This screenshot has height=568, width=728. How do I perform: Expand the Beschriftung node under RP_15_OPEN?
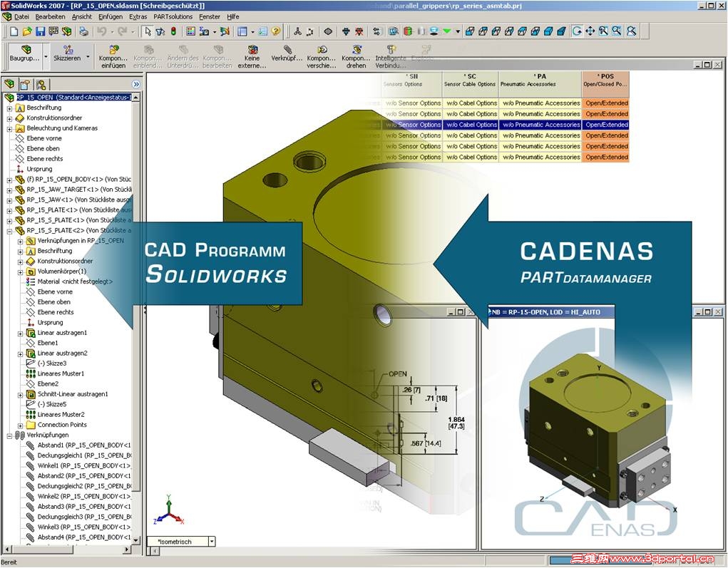click(x=9, y=108)
